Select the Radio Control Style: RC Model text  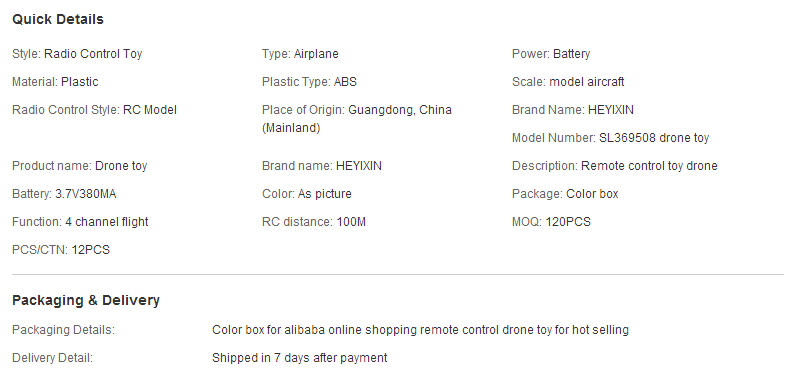coord(94,110)
